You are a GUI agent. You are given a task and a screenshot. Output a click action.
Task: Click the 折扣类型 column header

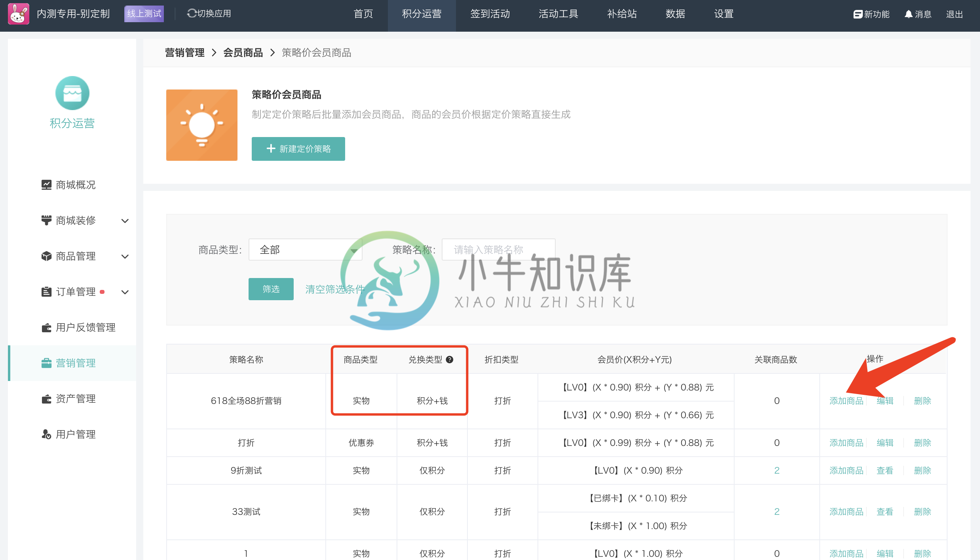501,360
